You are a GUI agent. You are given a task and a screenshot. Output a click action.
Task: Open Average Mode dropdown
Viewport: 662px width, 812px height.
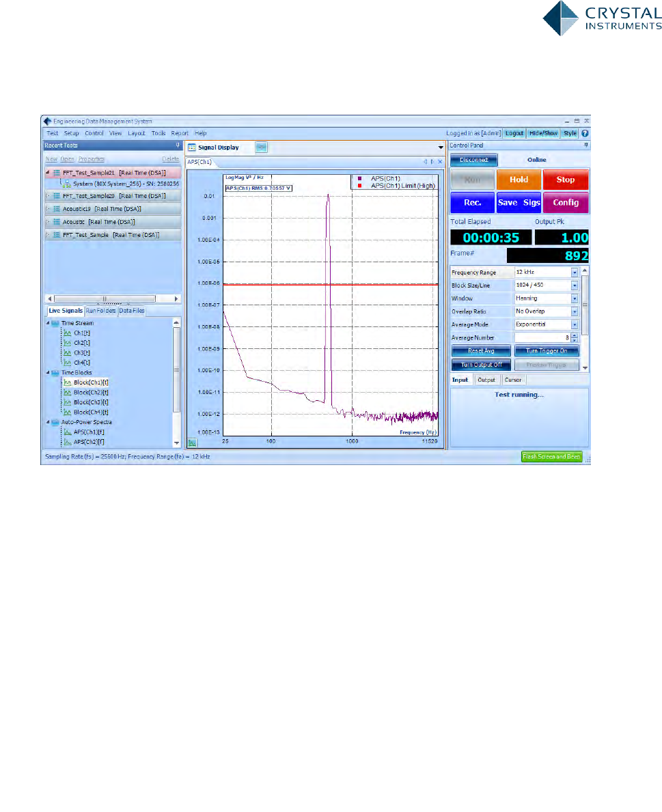tap(575, 324)
